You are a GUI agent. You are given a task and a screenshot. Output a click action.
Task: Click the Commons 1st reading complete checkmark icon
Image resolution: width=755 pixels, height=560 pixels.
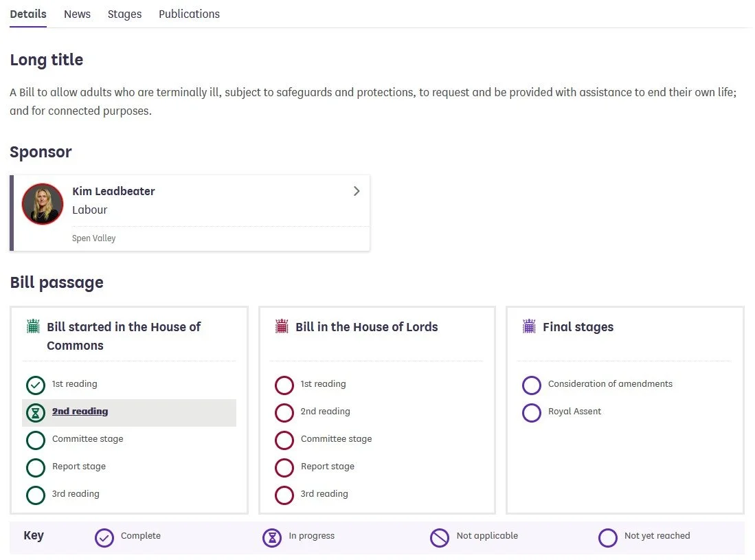36,385
